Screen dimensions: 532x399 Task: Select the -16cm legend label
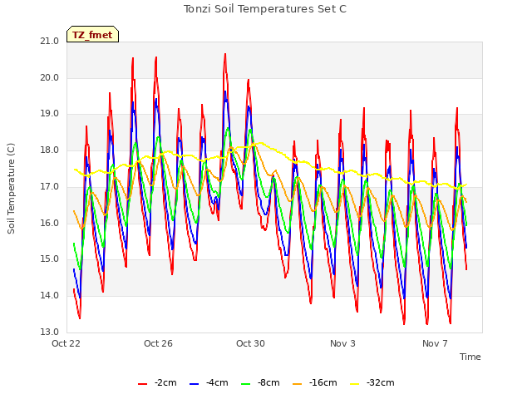323,382
